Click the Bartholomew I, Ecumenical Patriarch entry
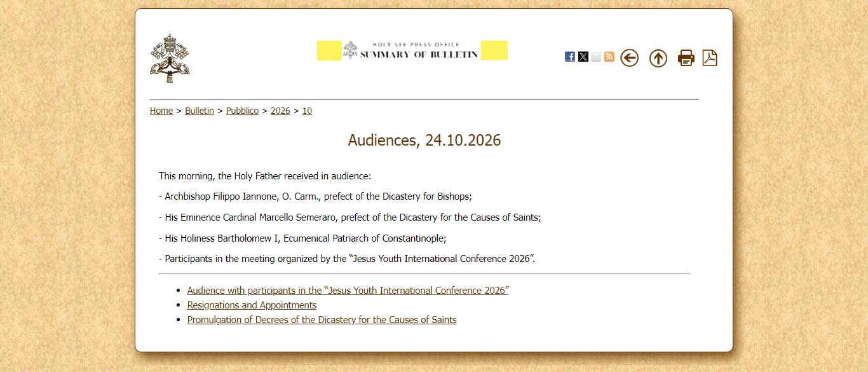The width and height of the screenshot is (868, 372). [302, 238]
